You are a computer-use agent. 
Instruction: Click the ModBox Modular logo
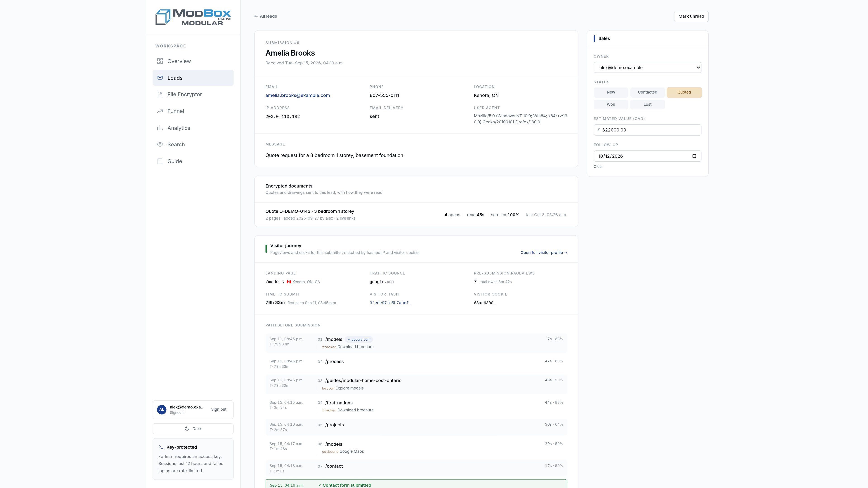click(x=193, y=17)
